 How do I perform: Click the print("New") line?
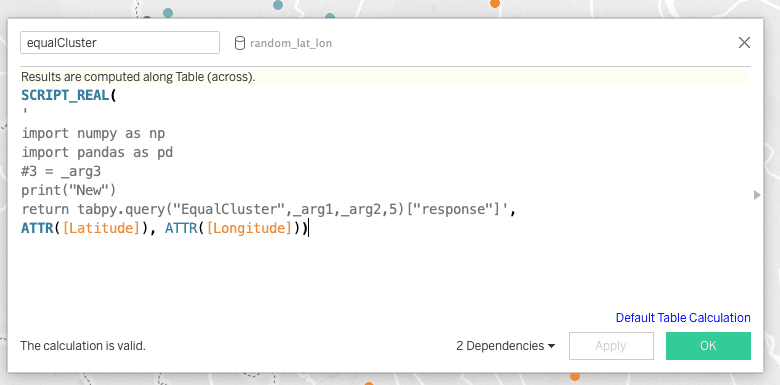point(69,191)
